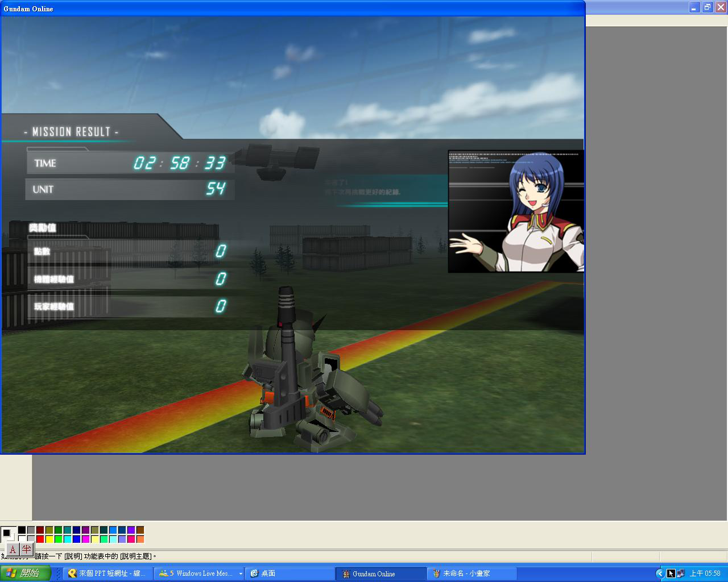Choose the brown palette swatch
Image resolution: width=728 pixels, height=582 pixels.
coord(140,530)
